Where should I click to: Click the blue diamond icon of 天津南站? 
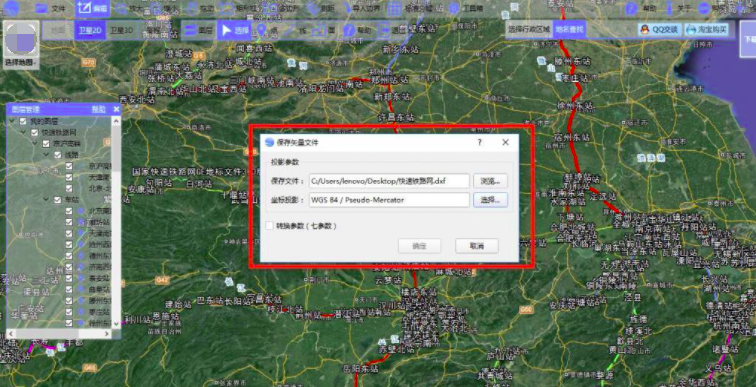pos(81,233)
